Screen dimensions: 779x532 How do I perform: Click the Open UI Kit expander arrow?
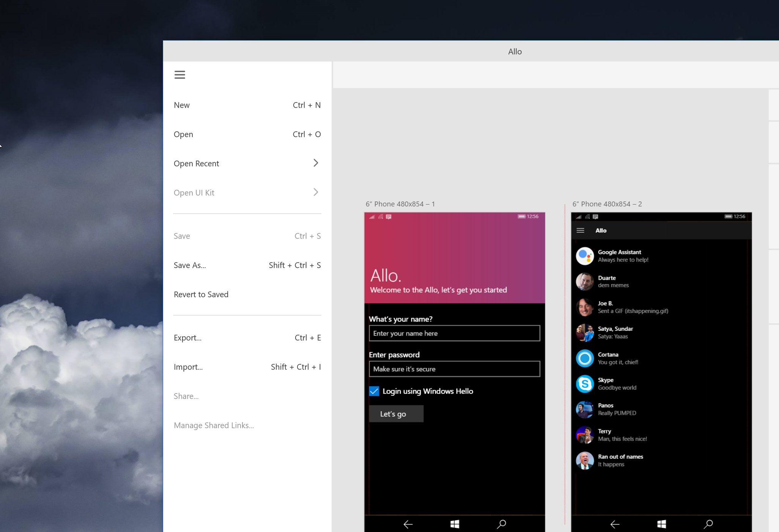(x=315, y=192)
